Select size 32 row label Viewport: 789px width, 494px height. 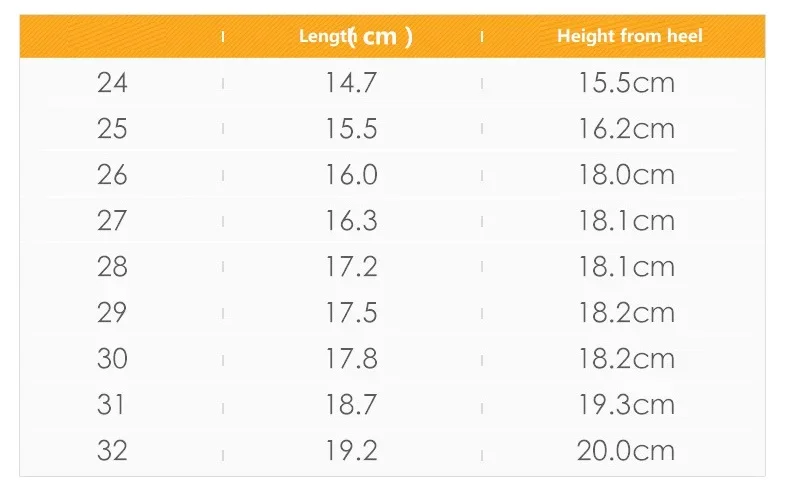point(112,451)
